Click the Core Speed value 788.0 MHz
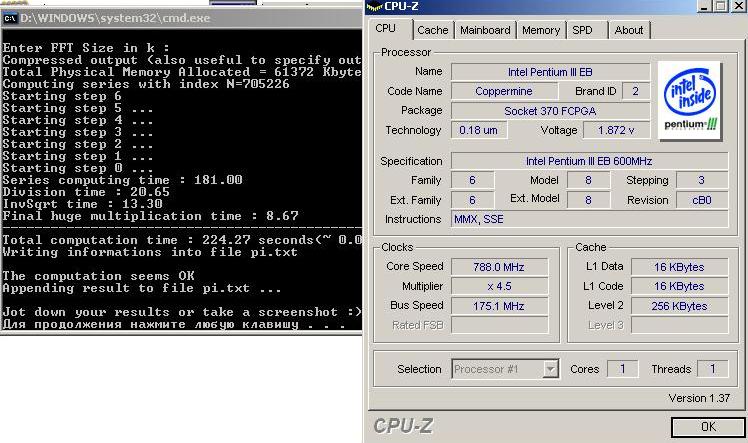This screenshot has height=443, width=748. (499, 267)
